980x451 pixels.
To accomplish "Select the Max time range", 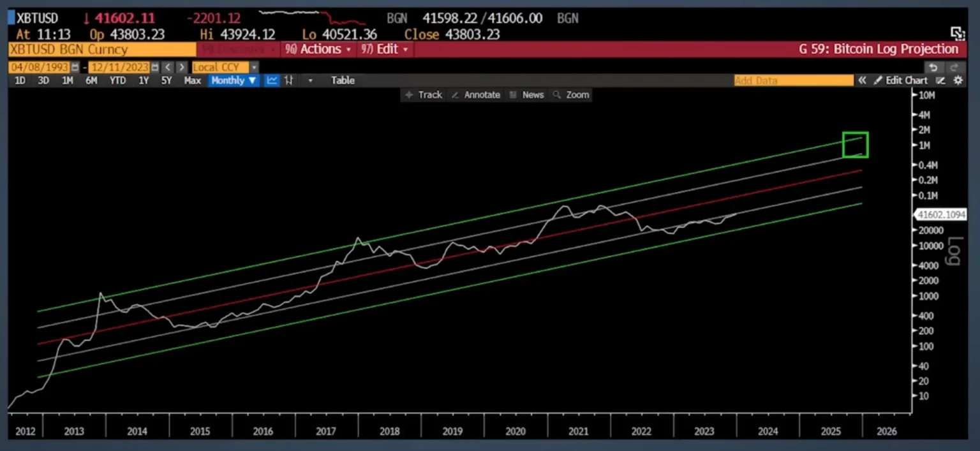I will [192, 80].
